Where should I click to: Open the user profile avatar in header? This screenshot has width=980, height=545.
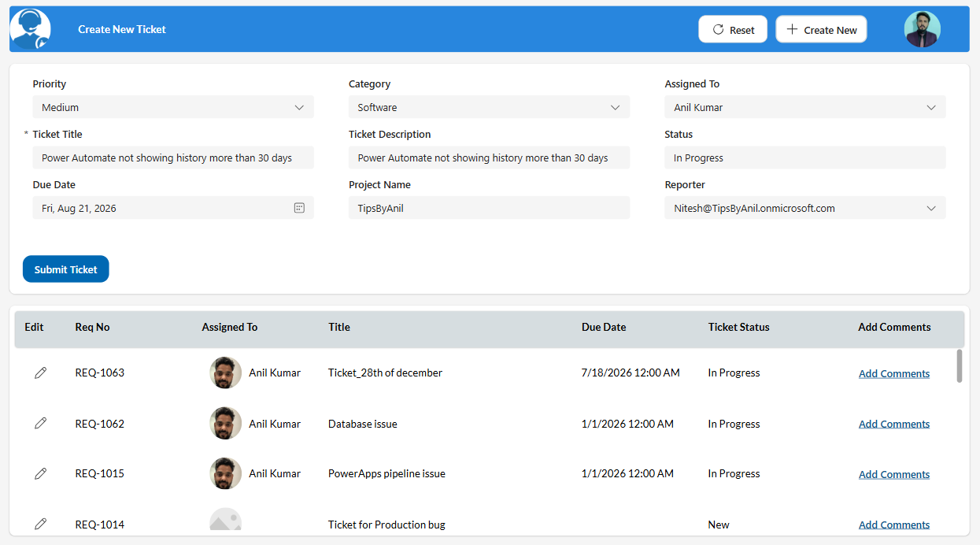tap(922, 29)
